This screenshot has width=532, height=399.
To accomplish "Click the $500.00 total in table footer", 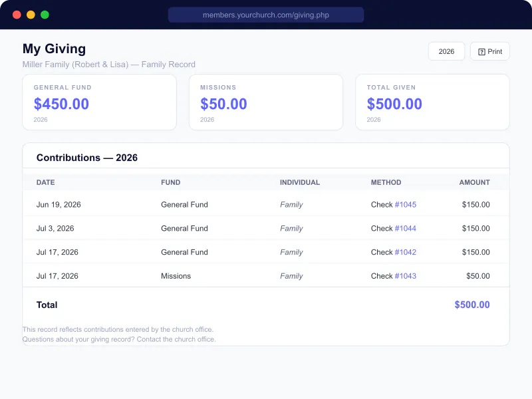I will (x=472, y=305).
